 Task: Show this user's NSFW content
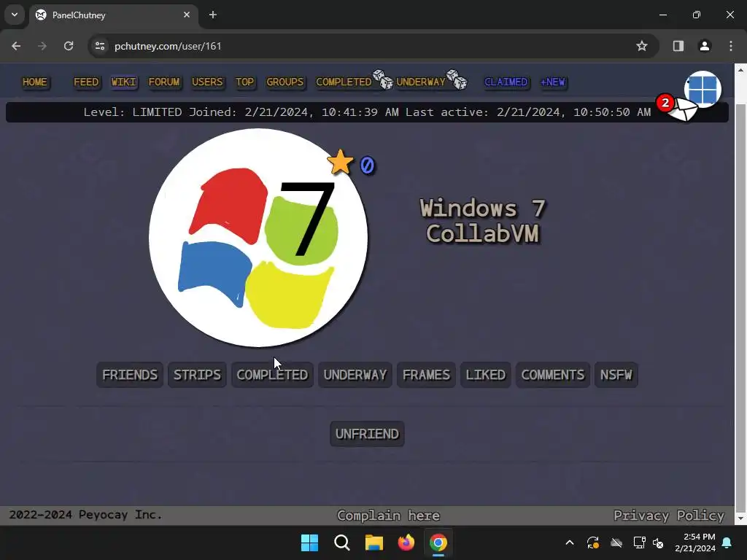coord(616,375)
